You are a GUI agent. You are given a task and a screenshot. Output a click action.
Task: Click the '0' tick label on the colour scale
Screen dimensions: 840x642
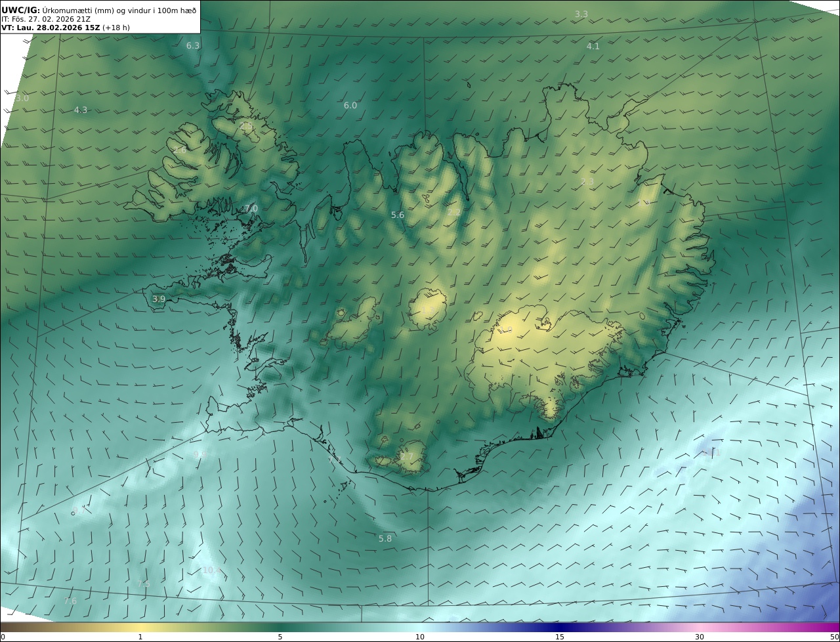[3, 637]
